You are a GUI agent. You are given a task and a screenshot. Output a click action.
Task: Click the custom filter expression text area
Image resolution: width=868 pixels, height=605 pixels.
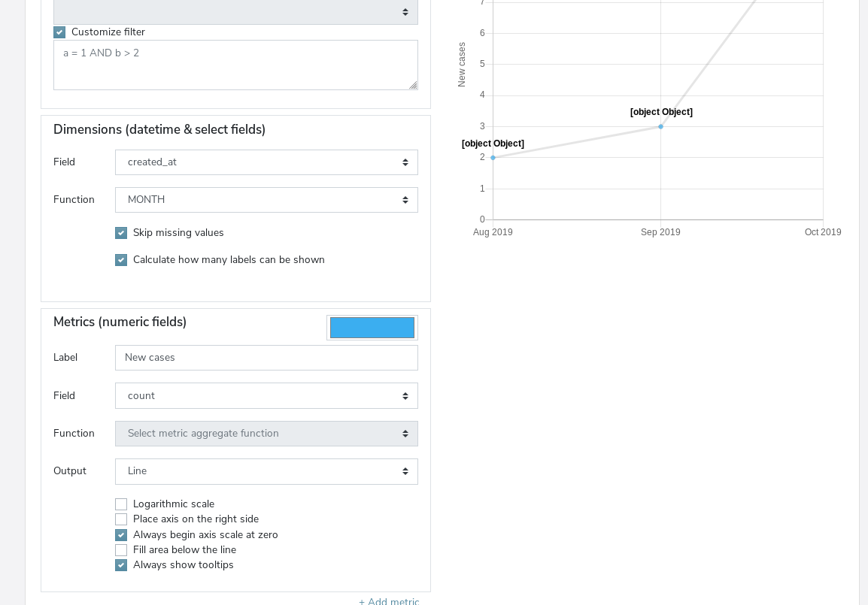point(235,65)
